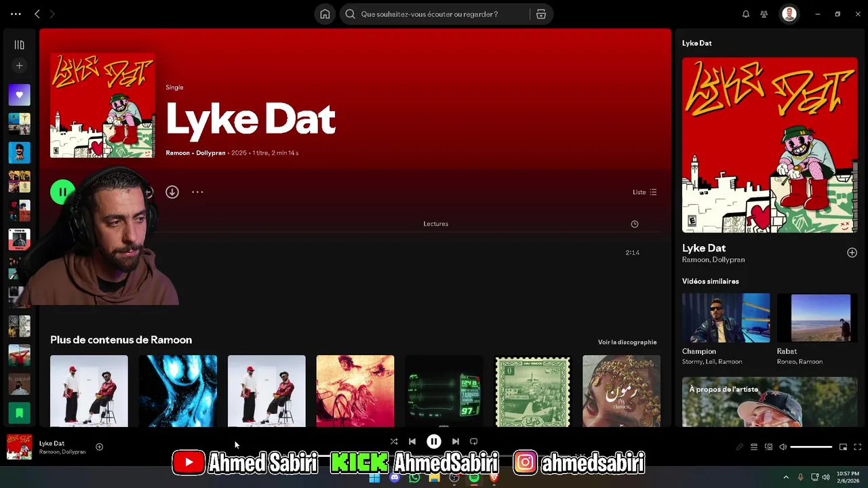Open the profile avatar menu

tap(789, 14)
